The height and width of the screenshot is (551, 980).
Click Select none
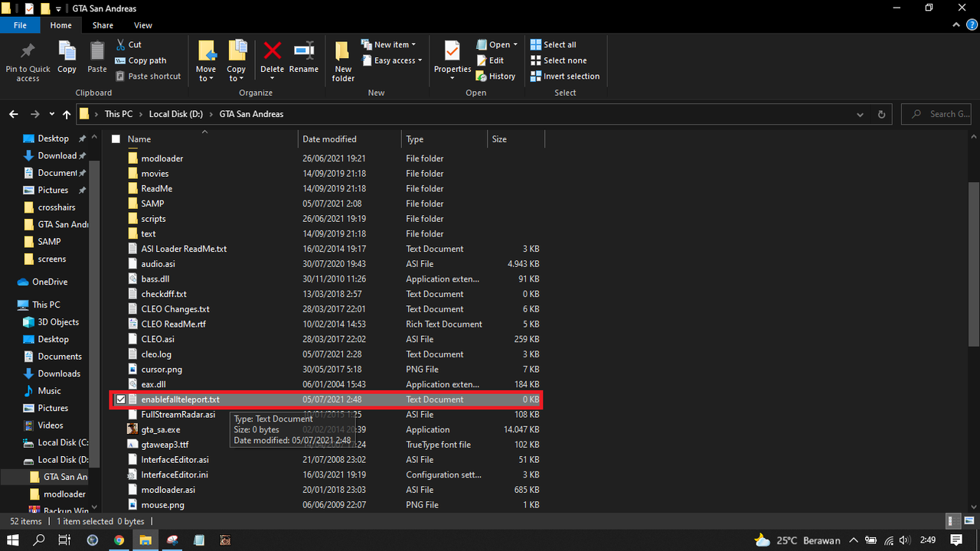coord(558,60)
